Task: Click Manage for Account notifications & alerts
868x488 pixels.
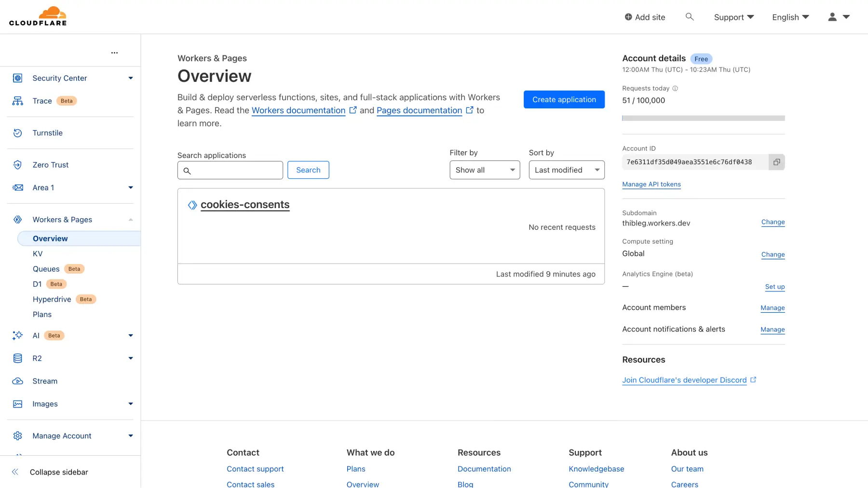Action: [x=773, y=330]
